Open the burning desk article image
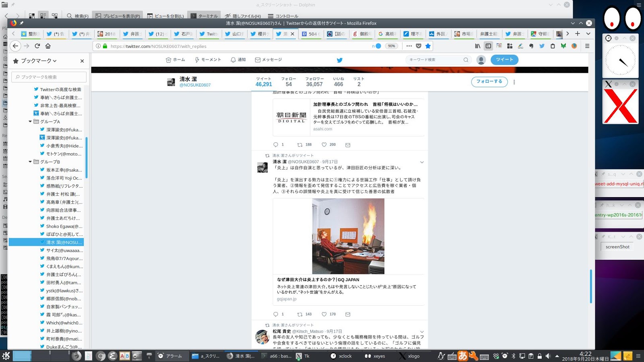 pyautogui.click(x=348, y=236)
